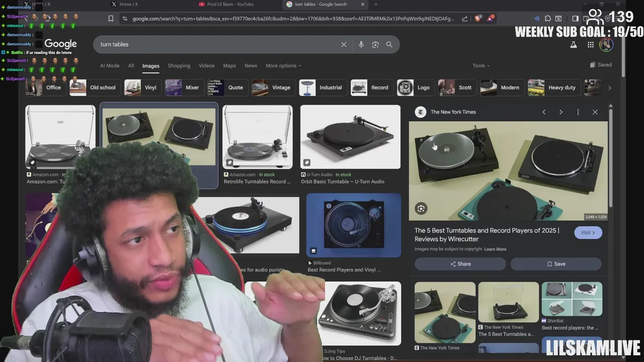This screenshot has width=644, height=362.
Task: Open the Wirecutter 5 Best Turntables title link
Action: pyautogui.click(x=487, y=235)
